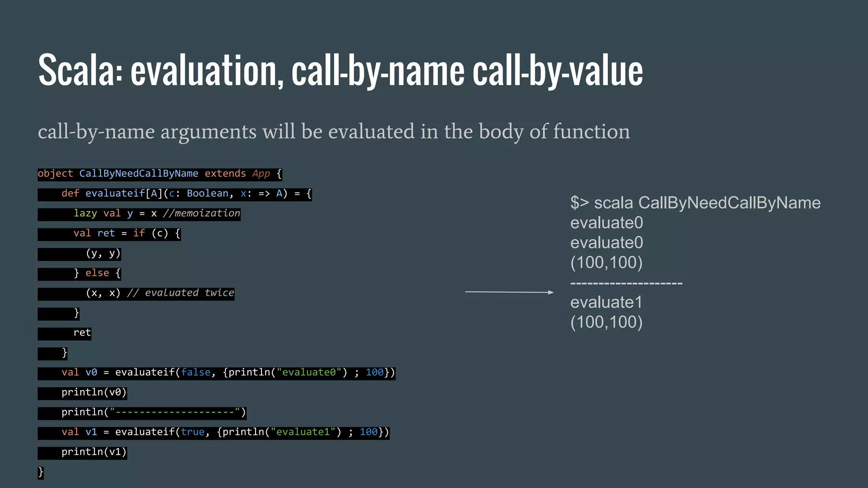Viewport: 868px width, 488px height.
Task: Click the first 'evaluate0' output line
Action: point(606,223)
